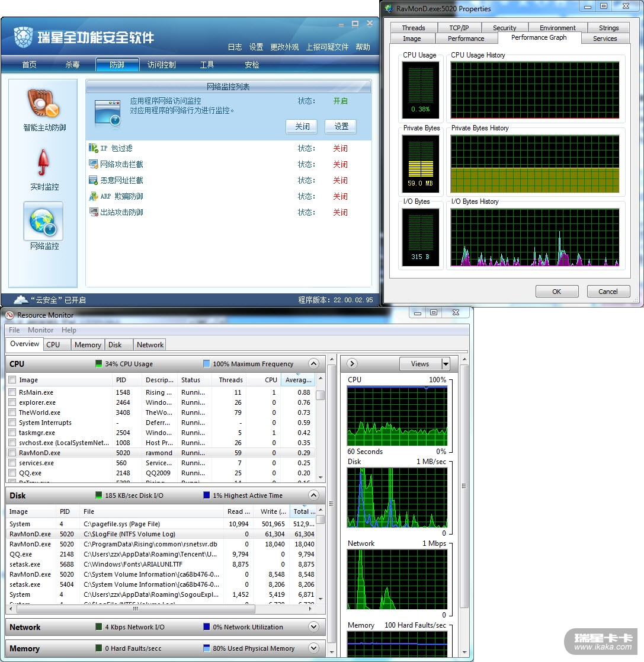Viewport: 644px width, 662px height.
Task: Open 工具 tab in Rising
Action: tap(207, 65)
